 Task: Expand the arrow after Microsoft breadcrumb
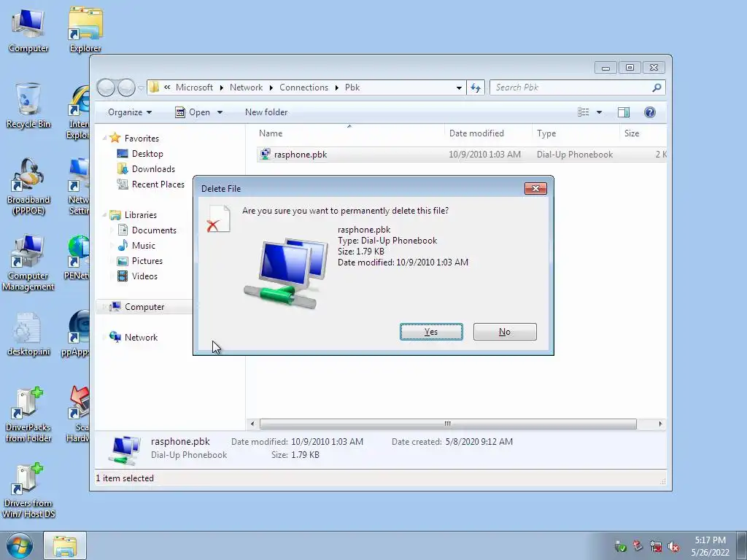pyautogui.click(x=222, y=87)
